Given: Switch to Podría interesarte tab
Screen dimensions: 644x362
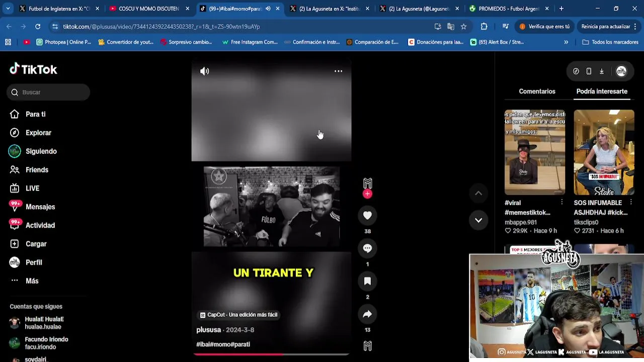Looking at the screenshot, I should point(602,92).
